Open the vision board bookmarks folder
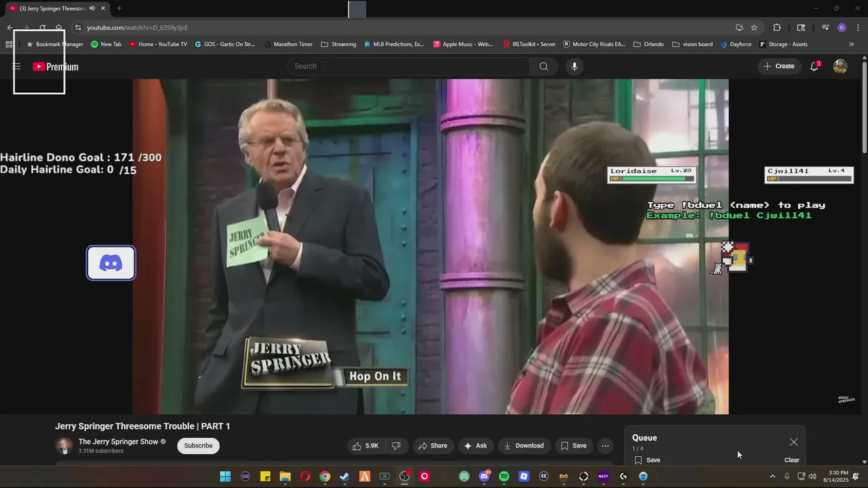 pos(692,44)
